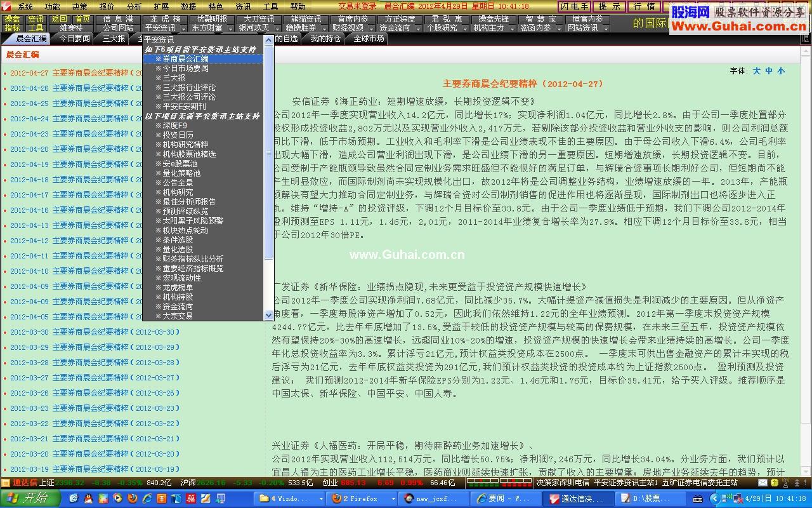Click 操盘指标 toolbar button
The image size is (812, 508).
(x=12, y=23)
